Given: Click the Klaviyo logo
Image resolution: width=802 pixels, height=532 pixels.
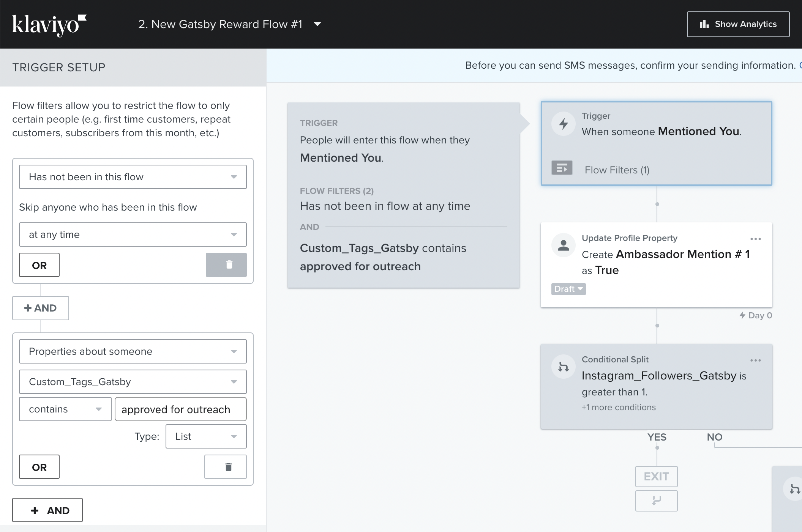Looking at the screenshot, I should tap(49, 25).
